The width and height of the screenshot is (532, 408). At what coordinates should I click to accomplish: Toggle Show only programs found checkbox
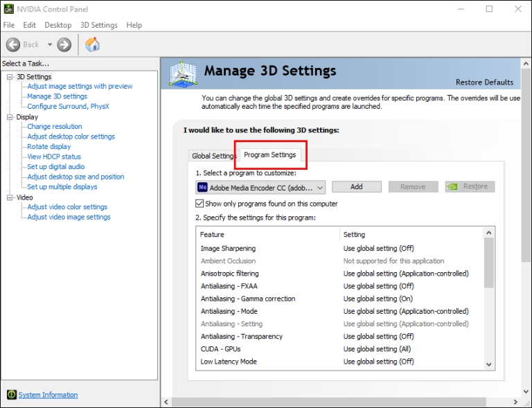click(199, 204)
